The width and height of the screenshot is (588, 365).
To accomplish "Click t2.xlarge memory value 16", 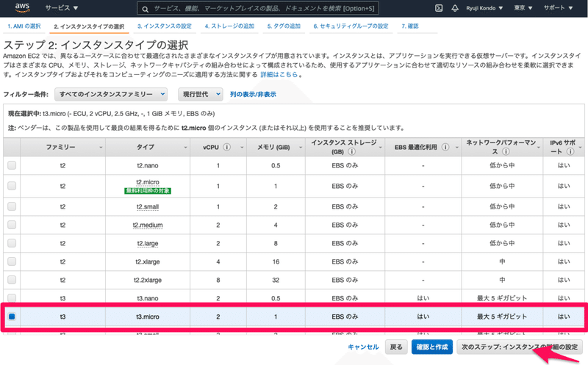I will (x=276, y=261).
